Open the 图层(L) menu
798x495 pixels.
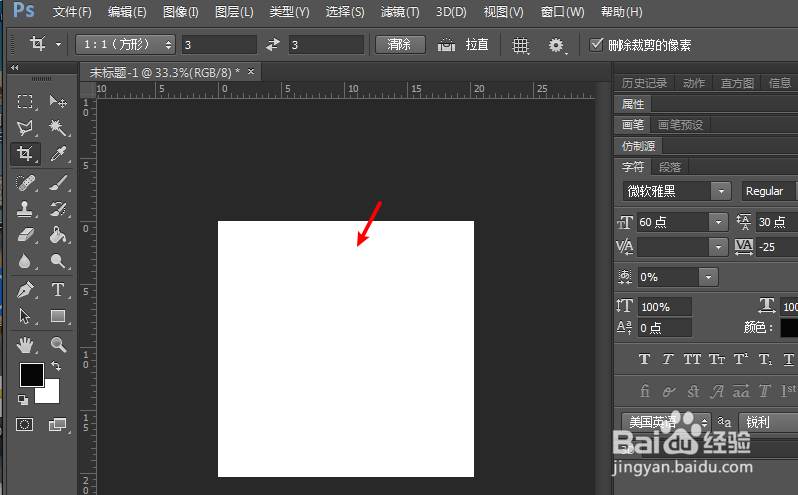[x=234, y=12]
